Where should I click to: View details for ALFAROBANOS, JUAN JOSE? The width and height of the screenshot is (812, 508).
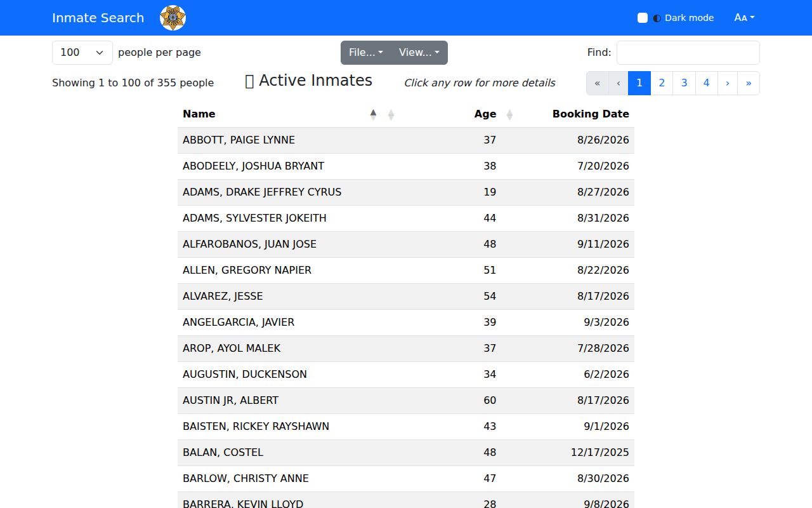(x=406, y=244)
